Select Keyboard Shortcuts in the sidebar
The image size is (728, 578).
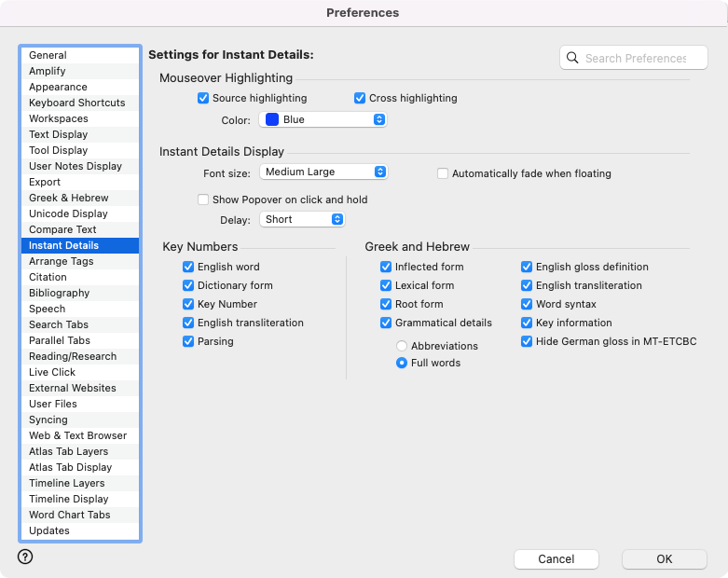[x=76, y=103]
